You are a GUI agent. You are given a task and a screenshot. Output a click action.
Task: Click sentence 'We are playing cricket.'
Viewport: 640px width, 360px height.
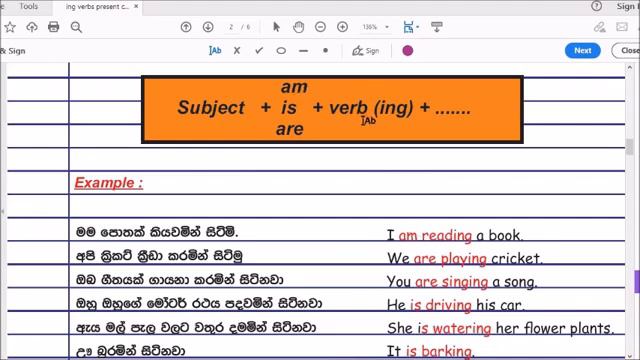(464, 258)
